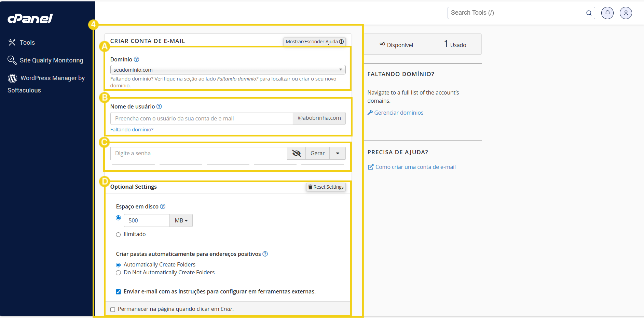This screenshot has width=644, height=318.
Task: Click the Digite a senha field
Action: [198, 153]
